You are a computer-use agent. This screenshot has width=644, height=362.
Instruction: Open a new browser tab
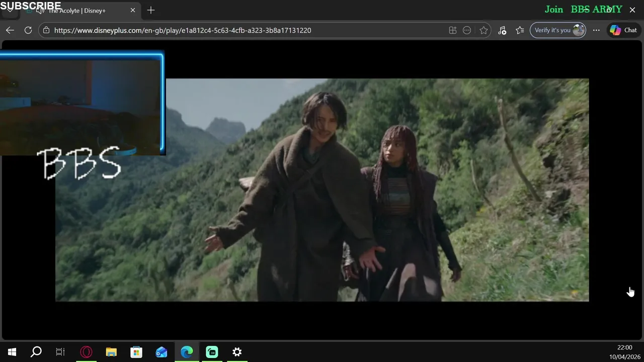pyautogui.click(x=151, y=10)
